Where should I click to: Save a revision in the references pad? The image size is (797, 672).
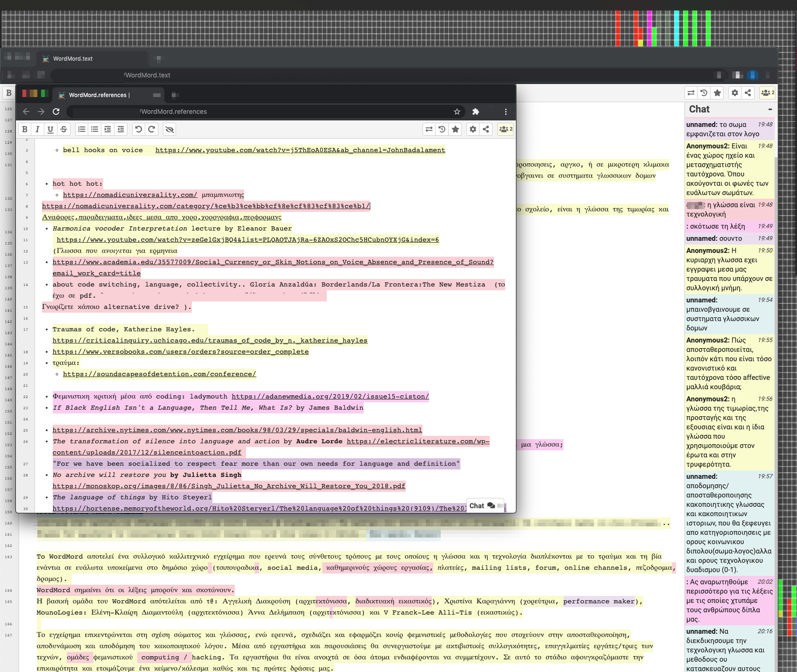(455, 129)
